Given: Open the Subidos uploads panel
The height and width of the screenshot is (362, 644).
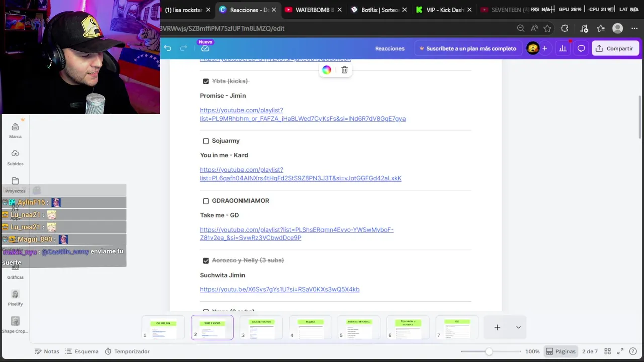Looking at the screenshot, I should (x=15, y=158).
